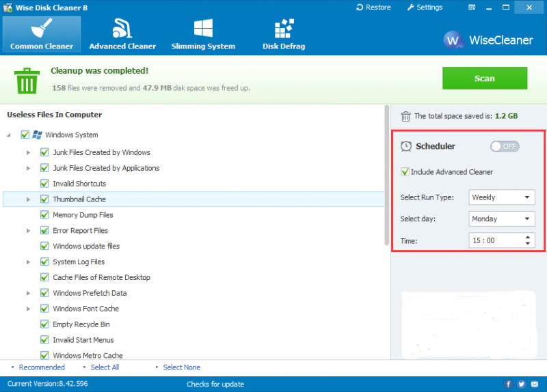This screenshot has width=547, height=392.
Task: Expand the System Log Files node
Action: [x=28, y=262]
